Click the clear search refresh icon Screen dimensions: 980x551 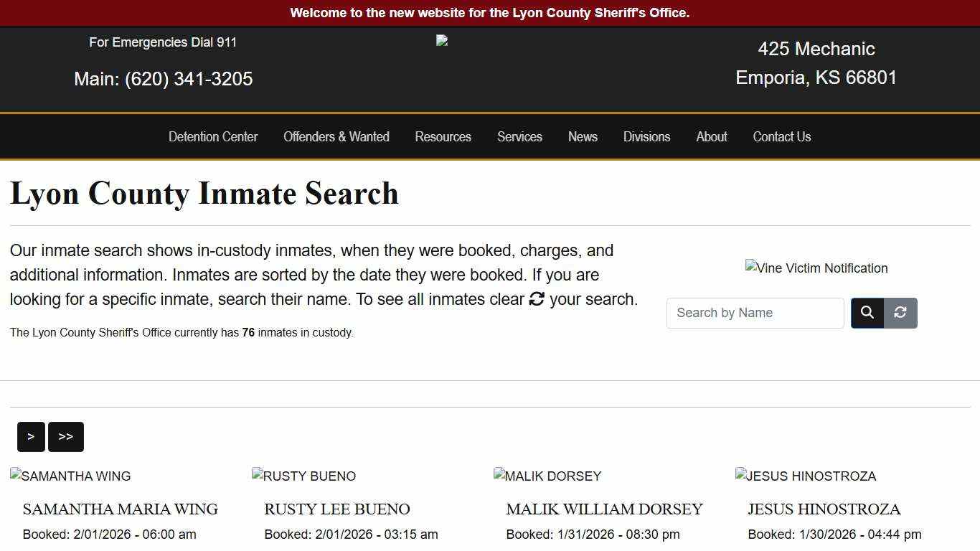(x=900, y=313)
